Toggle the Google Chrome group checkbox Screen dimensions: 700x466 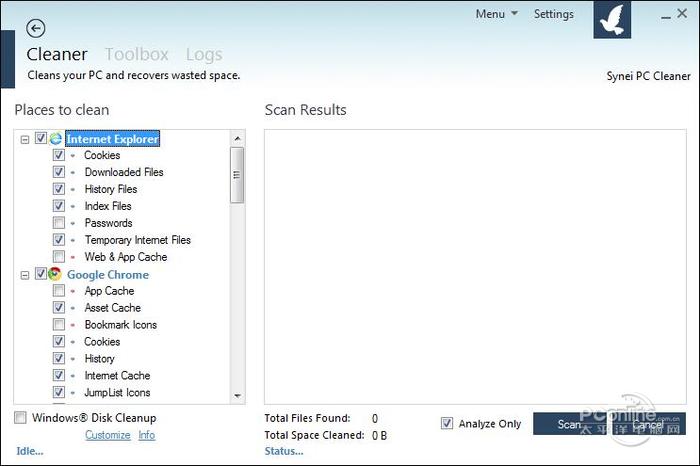click(x=41, y=273)
